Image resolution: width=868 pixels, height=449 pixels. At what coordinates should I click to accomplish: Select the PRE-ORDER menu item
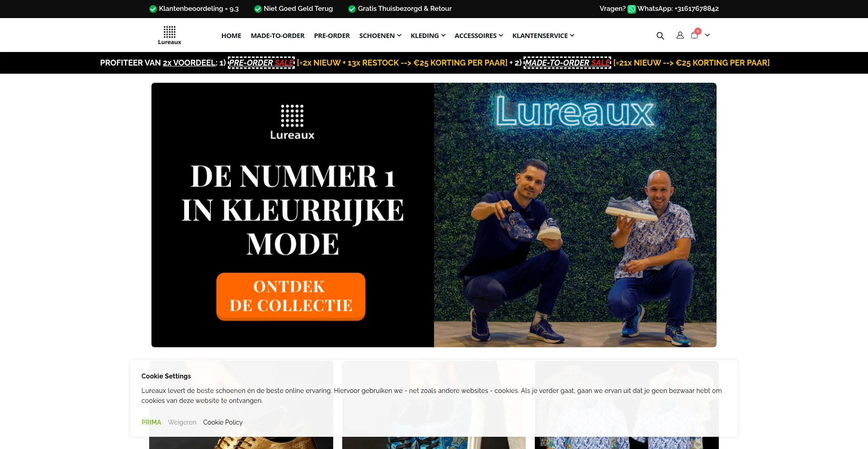coord(332,36)
